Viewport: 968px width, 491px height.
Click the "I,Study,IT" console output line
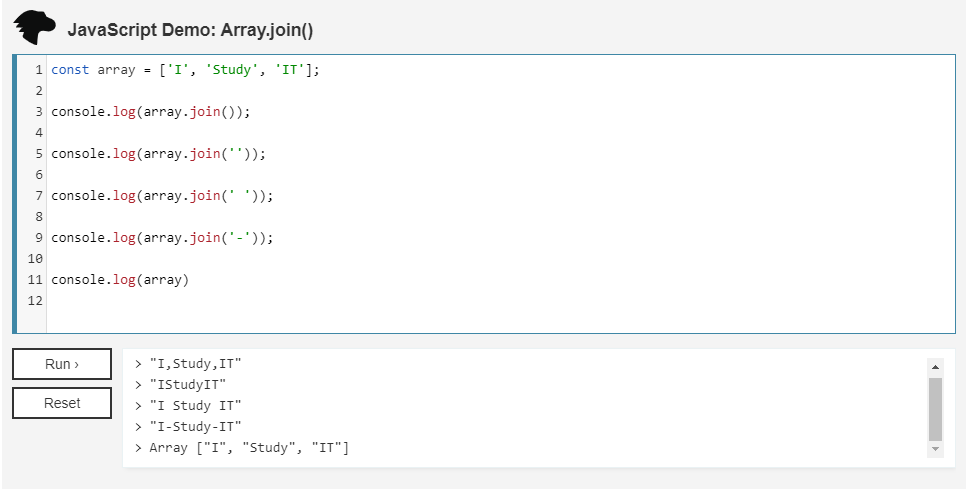(195, 363)
